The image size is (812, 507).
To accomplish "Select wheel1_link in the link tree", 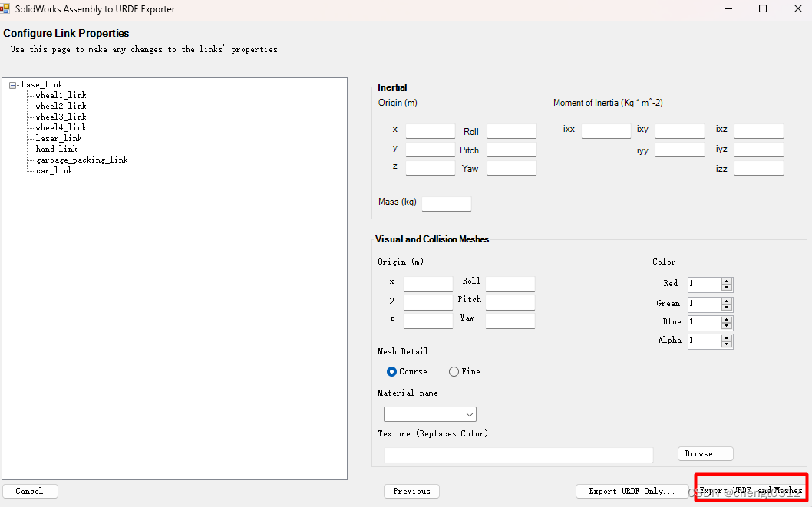I will 59,95.
